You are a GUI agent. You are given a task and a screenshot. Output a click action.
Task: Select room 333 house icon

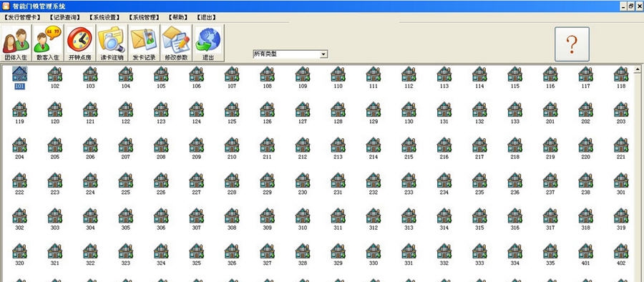click(x=479, y=251)
